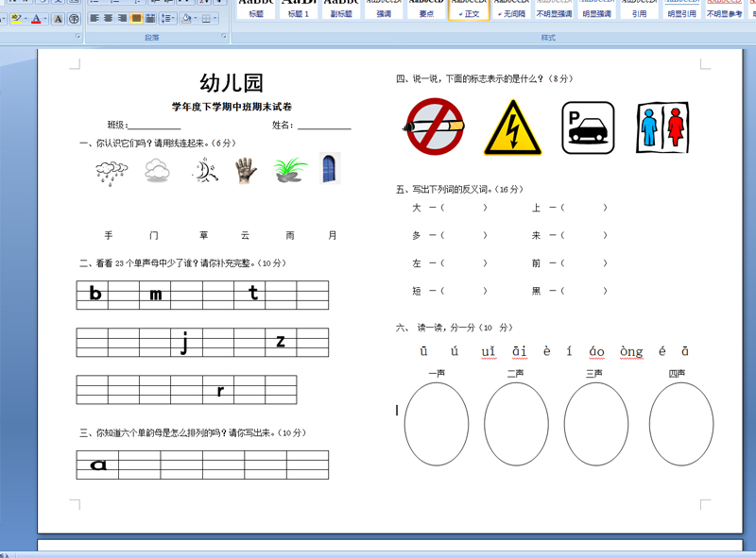Click the table cell containing letter t

point(249,295)
